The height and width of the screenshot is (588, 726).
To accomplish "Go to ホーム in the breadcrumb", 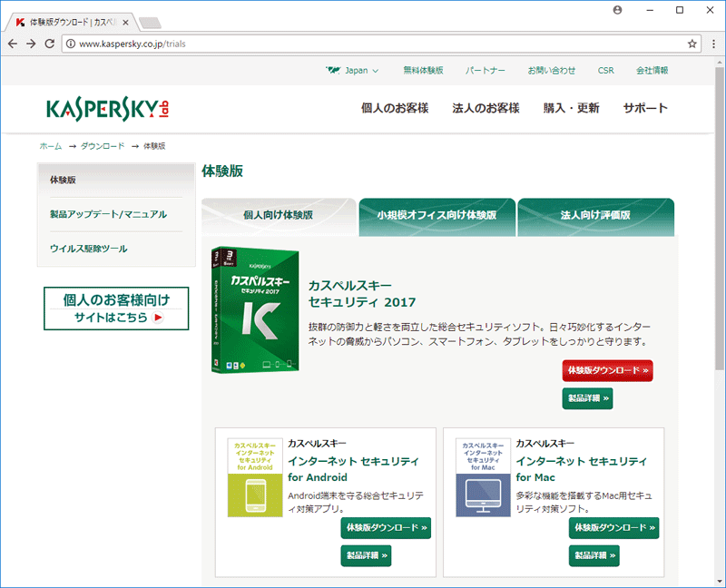I will pos(51,146).
